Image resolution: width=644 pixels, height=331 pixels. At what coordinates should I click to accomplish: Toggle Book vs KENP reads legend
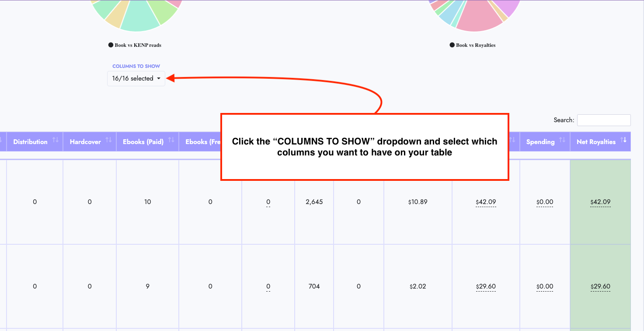(x=135, y=45)
